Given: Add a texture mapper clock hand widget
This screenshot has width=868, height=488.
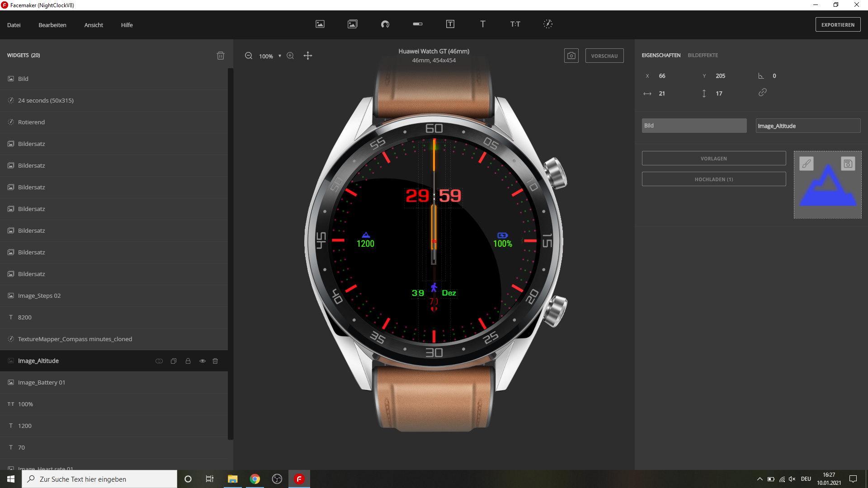Looking at the screenshot, I should tap(548, 24).
